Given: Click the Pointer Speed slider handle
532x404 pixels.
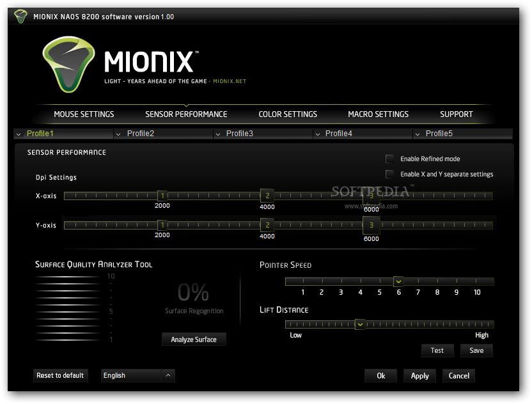Looking at the screenshot, I should 398,281.
